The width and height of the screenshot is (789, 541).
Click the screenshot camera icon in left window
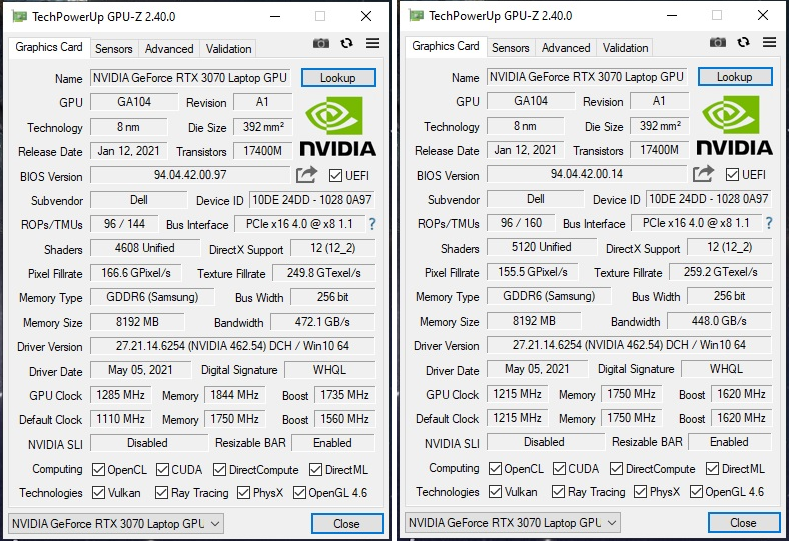321,43
